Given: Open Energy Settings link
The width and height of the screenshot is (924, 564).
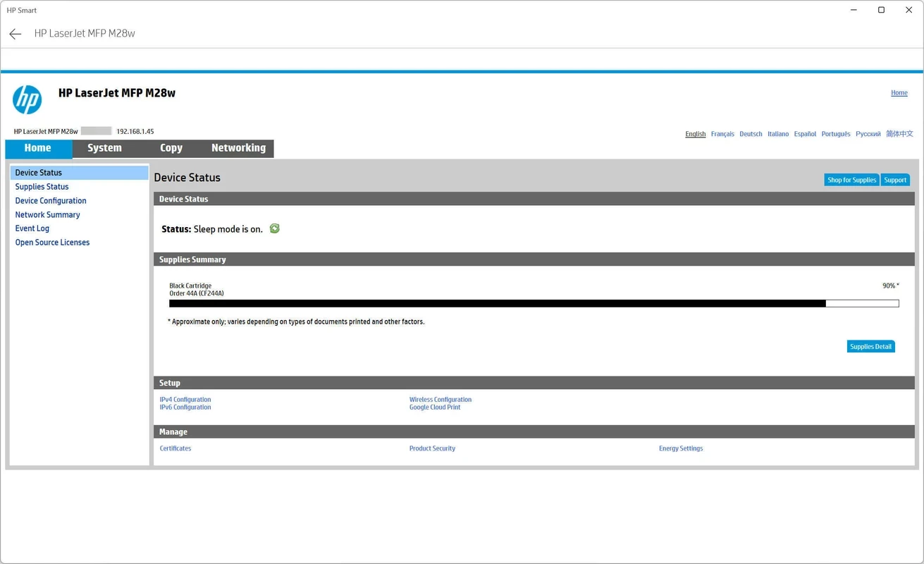Looking at the screenshot, I should [681, 448].
